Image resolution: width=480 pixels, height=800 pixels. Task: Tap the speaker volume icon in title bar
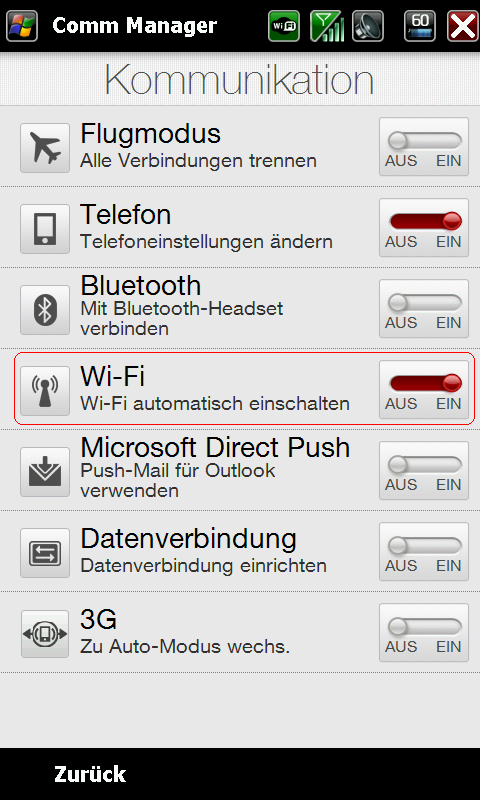(368, 26)
